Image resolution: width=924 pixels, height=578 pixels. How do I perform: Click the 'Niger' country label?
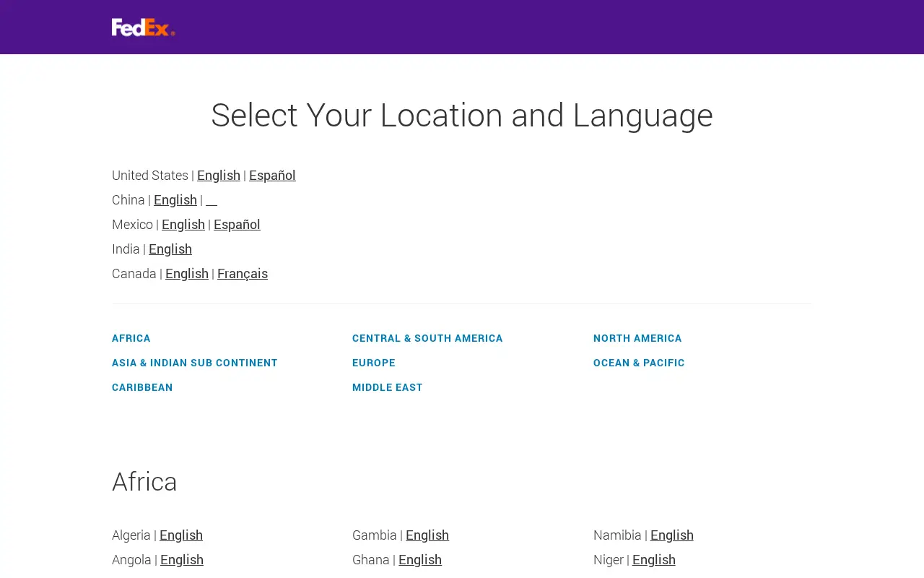[x=609, y=559]
